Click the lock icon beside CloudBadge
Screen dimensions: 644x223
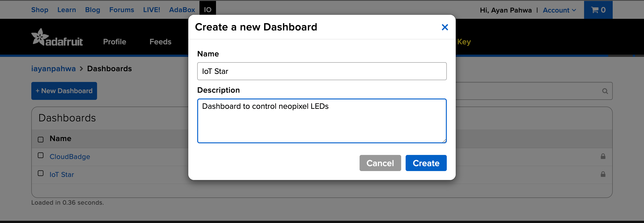point(603,157)
